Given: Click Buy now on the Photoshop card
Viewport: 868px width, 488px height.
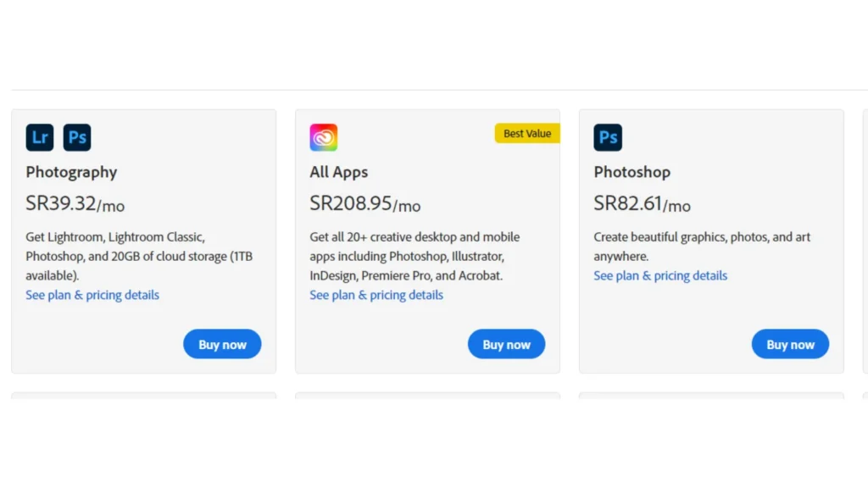Looking at the screenshot, I should pos(790,344).
